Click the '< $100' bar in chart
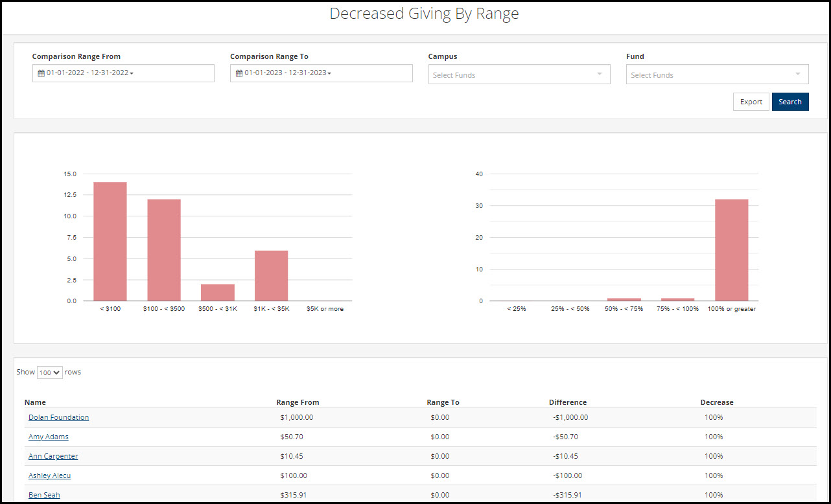Screen dimensions: 831x504 point(110,242)
